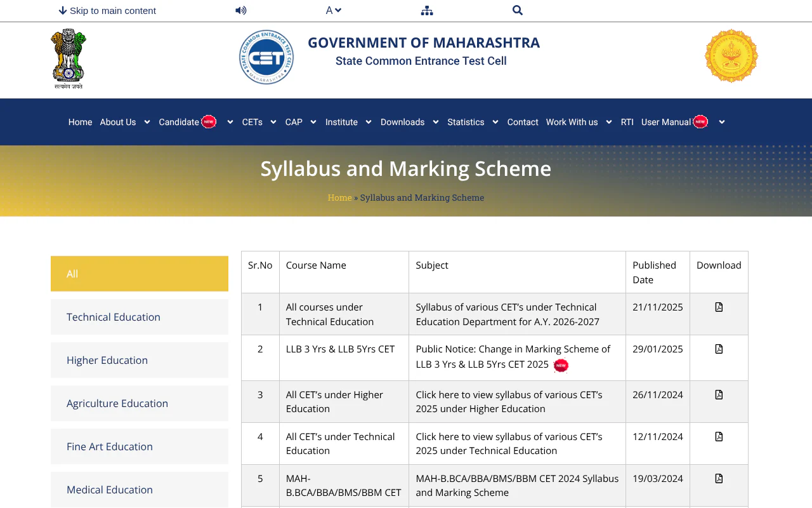The width and height of the screenshot is (812, 508).
Task: Expand the About Us menu chevron
Action: coord(147,122)
